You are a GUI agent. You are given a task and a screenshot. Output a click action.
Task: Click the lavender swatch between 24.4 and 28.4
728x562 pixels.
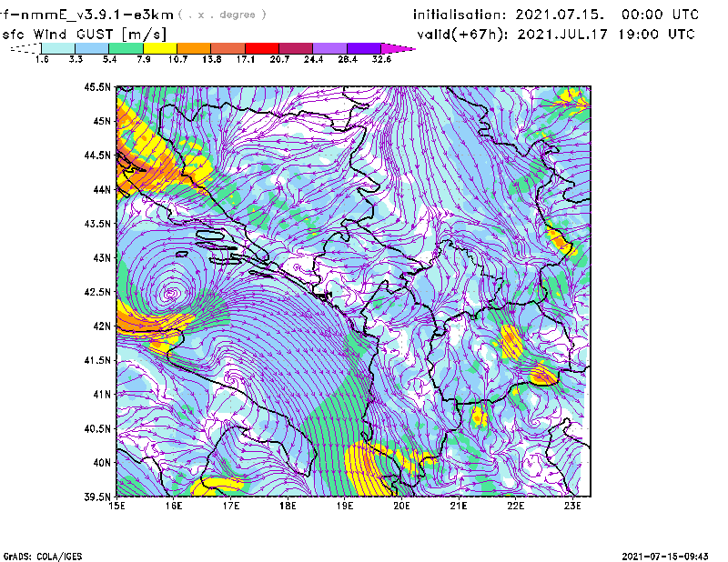(x=330, y=48)
